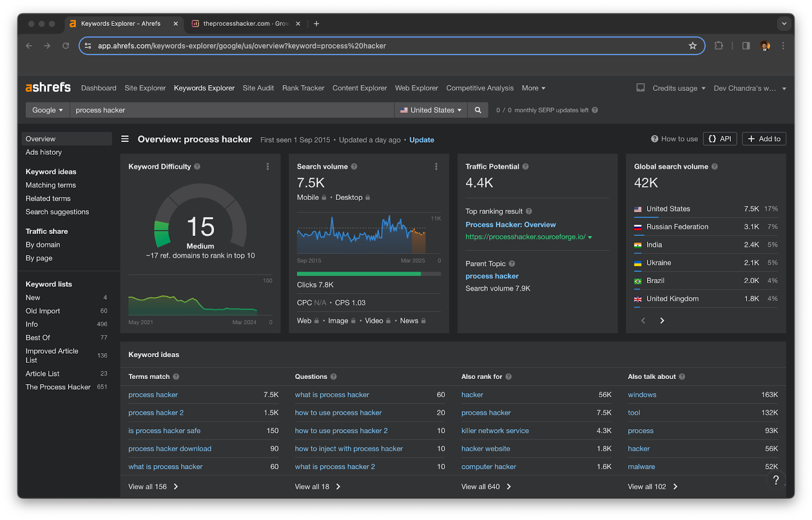Click help icon next to Also talk about
This screenshot has height=520, width=812.
coord(682,376)
